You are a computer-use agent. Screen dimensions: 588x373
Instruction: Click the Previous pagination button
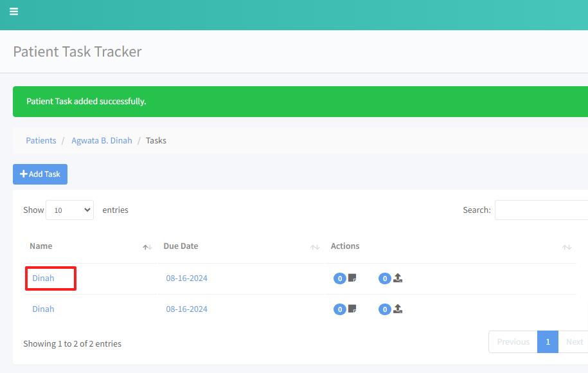[513, 342]
